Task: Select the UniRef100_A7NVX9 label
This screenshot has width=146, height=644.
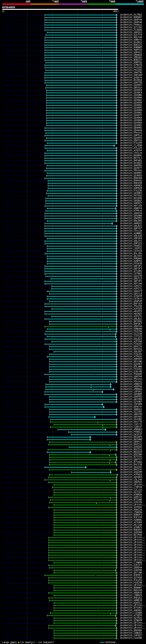Action: (131, 65)
